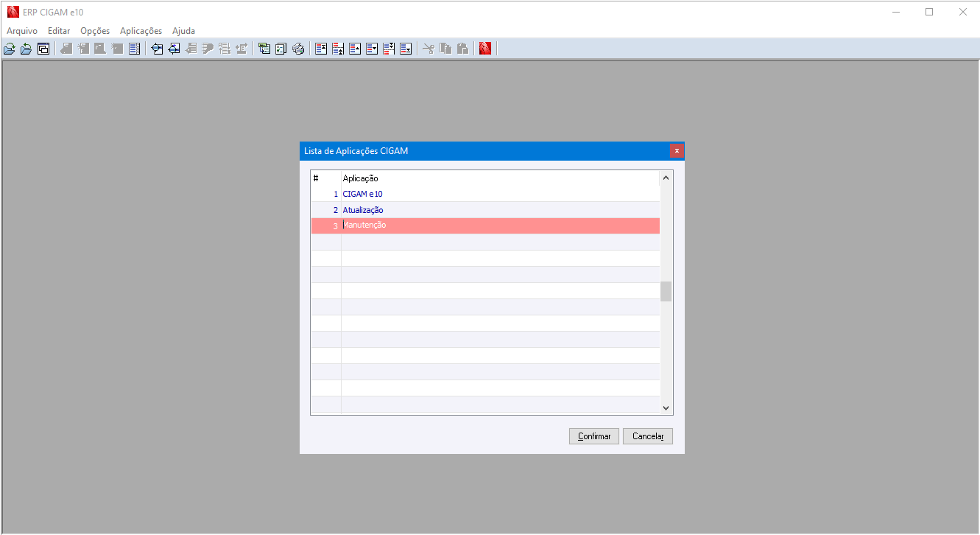The width and height of the screenshot is (980, 535).
Task: Click the # column header
Action: click(x=326, y=178)
